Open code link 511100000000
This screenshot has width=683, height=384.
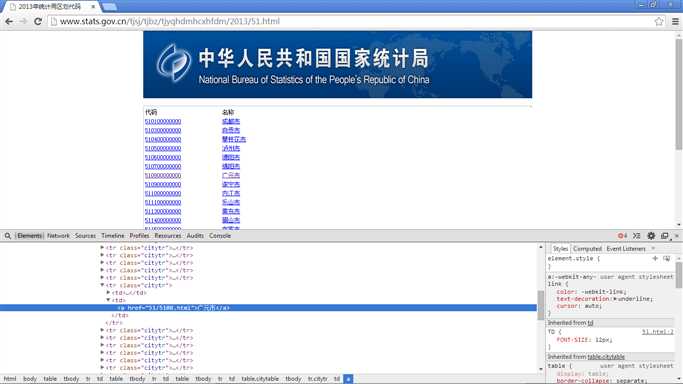coord(163,202)
